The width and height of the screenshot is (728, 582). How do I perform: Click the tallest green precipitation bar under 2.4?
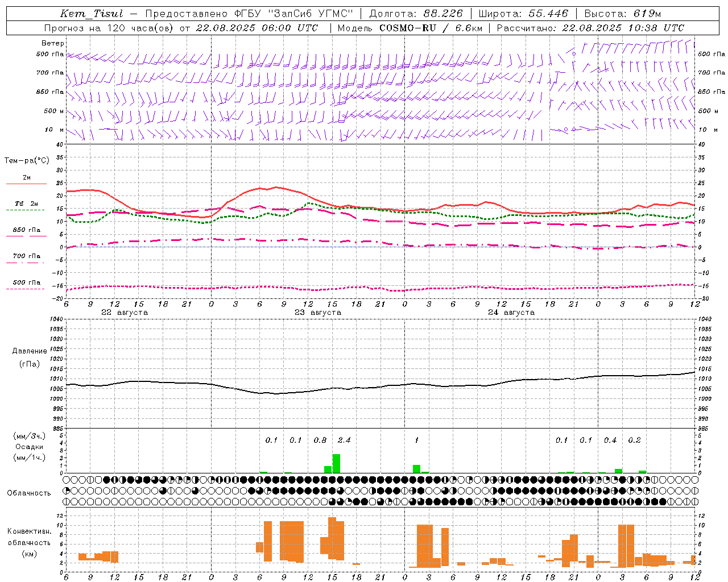tap(336, 463)
